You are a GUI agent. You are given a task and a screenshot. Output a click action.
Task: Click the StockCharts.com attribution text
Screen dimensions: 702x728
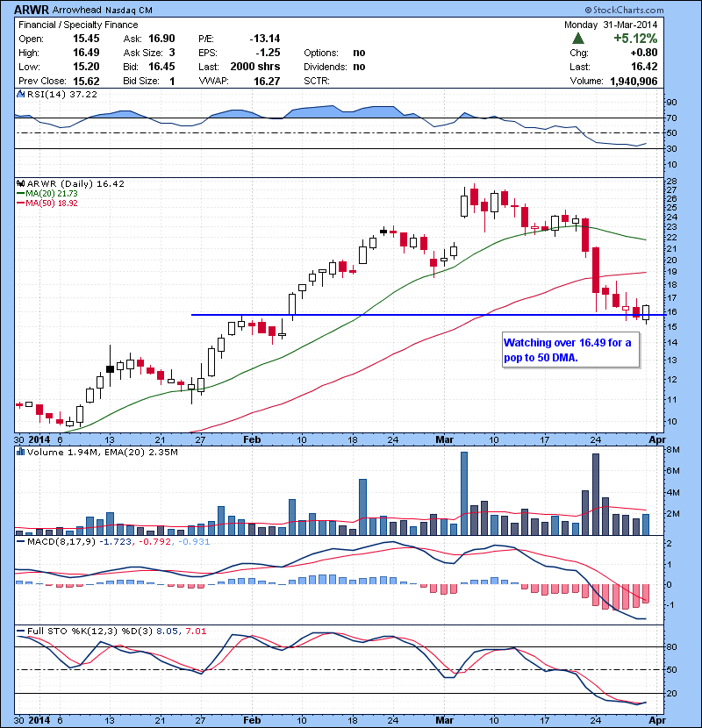(625, 10)
